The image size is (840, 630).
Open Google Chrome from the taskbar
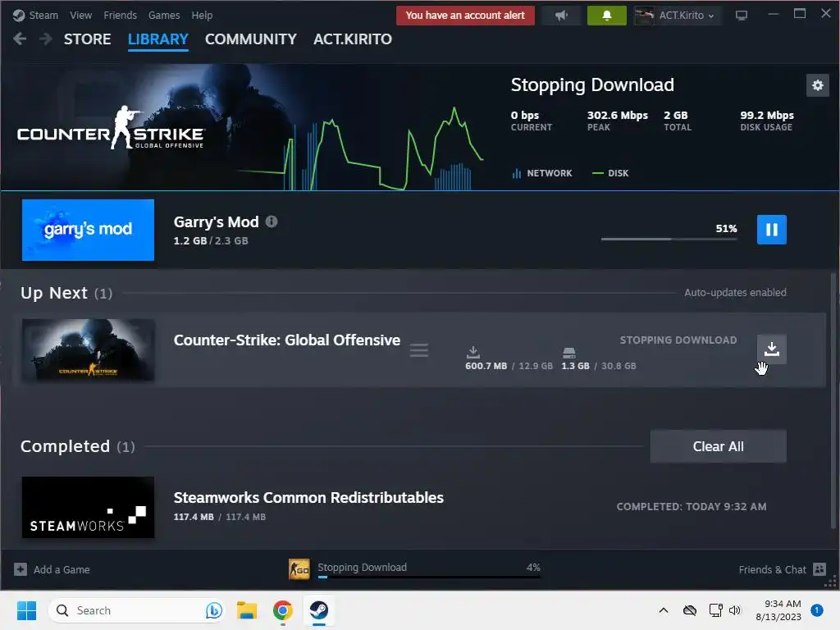[282, 610]
